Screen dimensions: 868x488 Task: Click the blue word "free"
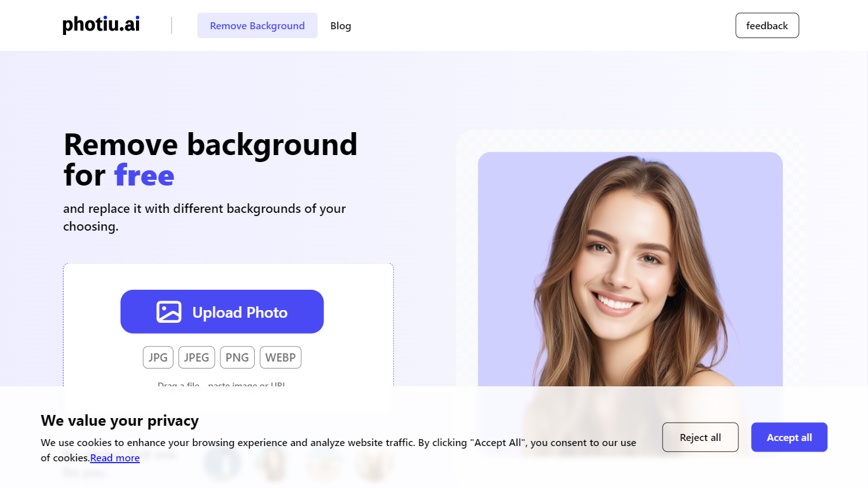pyautogui.click(x=144, y=175)
